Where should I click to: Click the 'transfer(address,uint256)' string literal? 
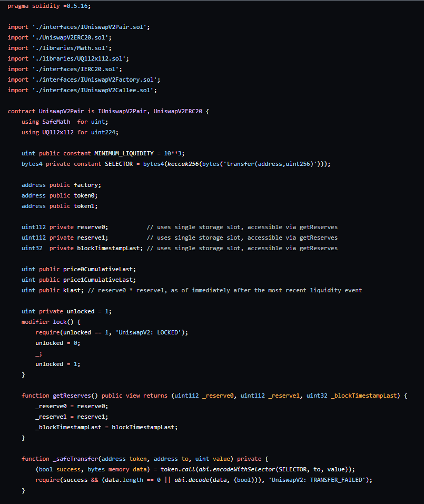point(270,164)
